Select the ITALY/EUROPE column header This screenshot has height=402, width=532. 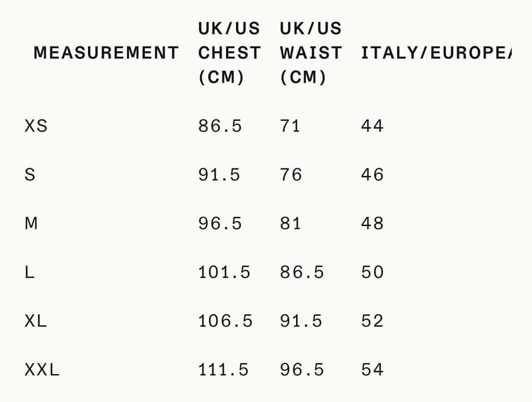(436, 52)
